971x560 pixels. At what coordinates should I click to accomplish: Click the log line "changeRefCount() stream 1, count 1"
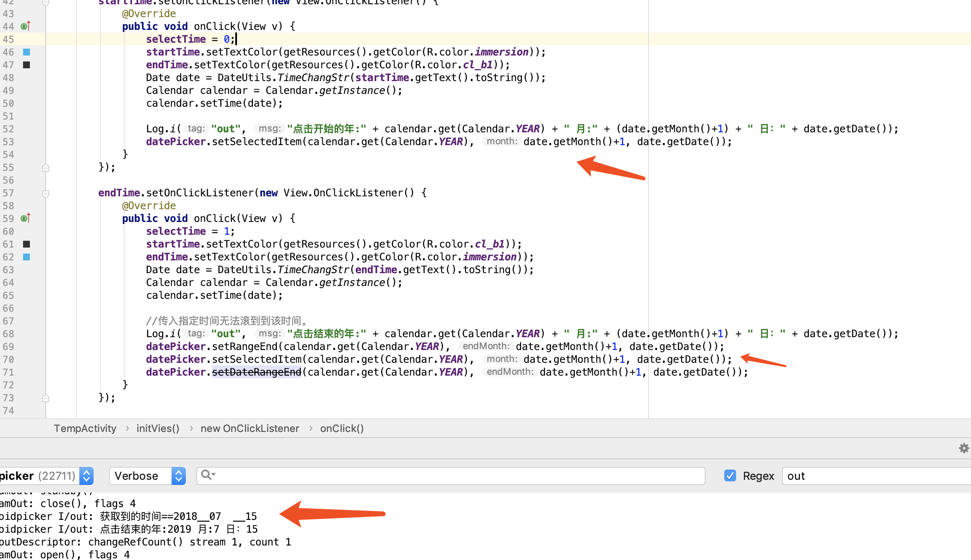click(x=190, y=542)
